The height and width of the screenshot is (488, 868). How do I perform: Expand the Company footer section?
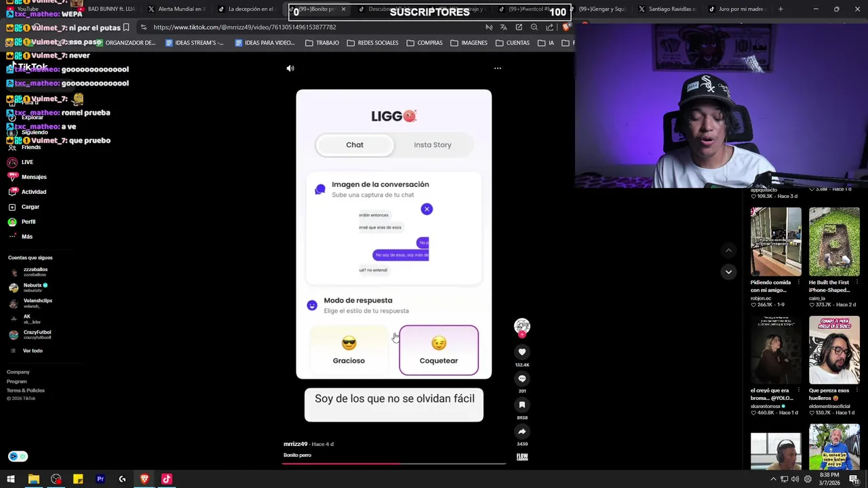pyautogui.click(x=18, y=372)
